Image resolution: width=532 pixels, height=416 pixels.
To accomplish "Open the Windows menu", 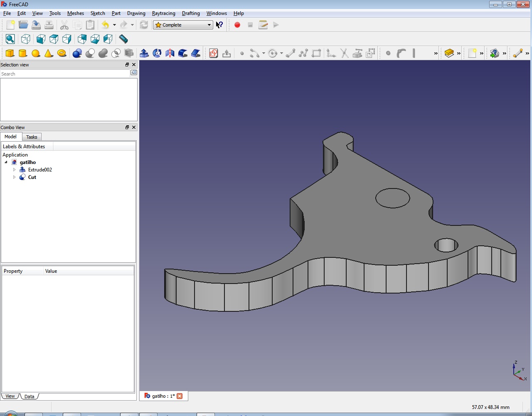I will click(x=217, y=13).
